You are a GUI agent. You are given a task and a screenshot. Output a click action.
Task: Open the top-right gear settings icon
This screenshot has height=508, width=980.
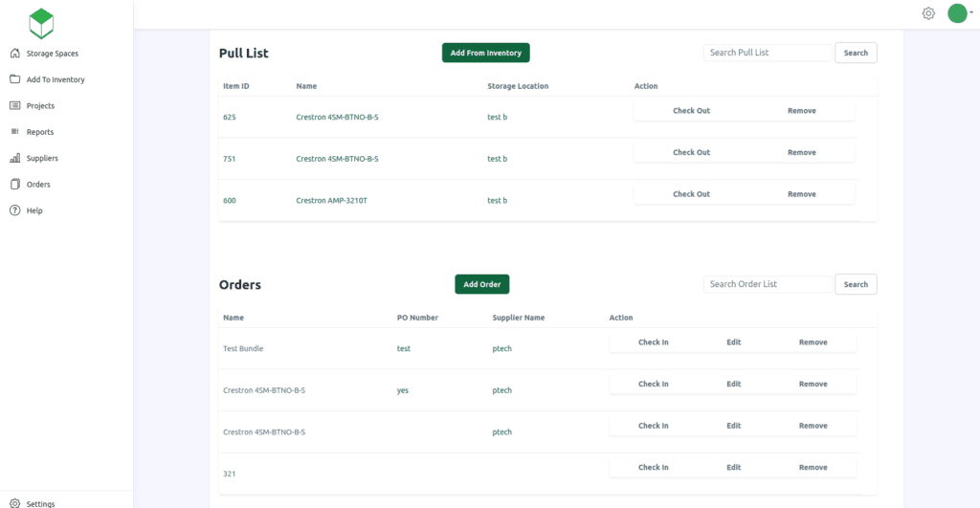(928, 13)
